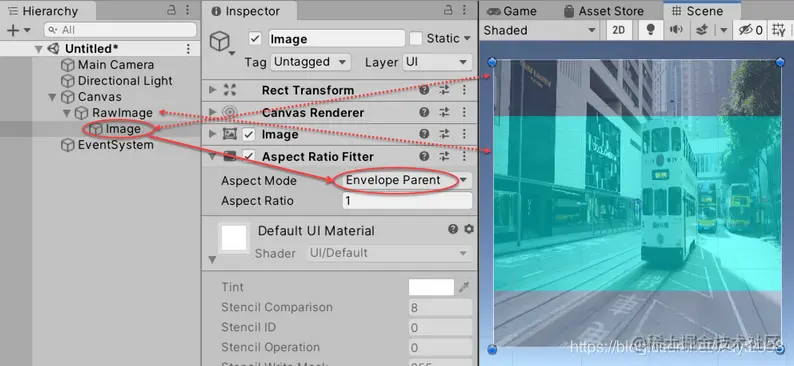Switch to the Game tab
The width and height of the screenshot is (794, 366).
[511, 11]
